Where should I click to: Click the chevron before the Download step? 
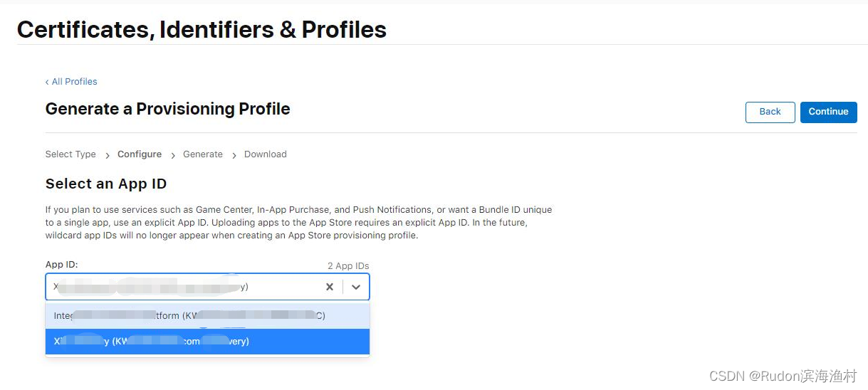click(x=234, y=155)
